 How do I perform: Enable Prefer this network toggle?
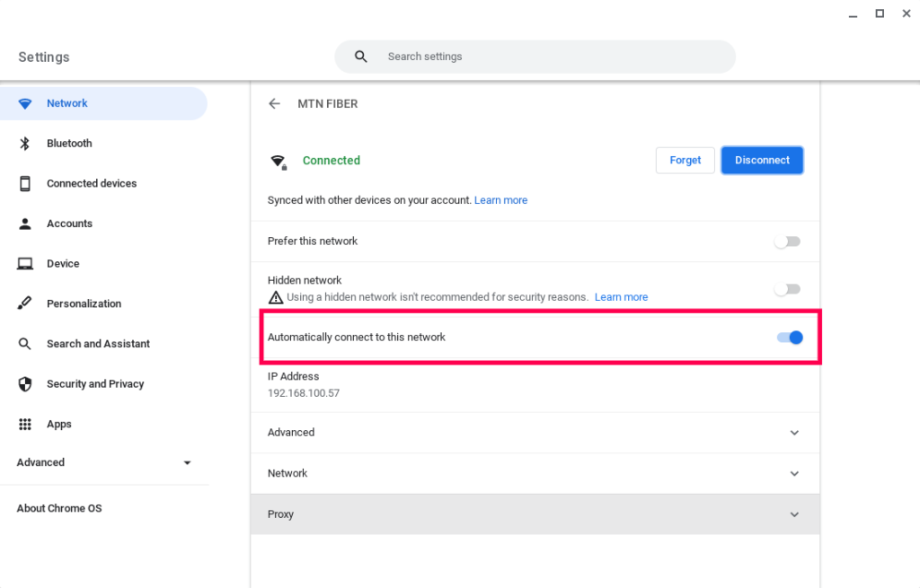coord(787,241)
